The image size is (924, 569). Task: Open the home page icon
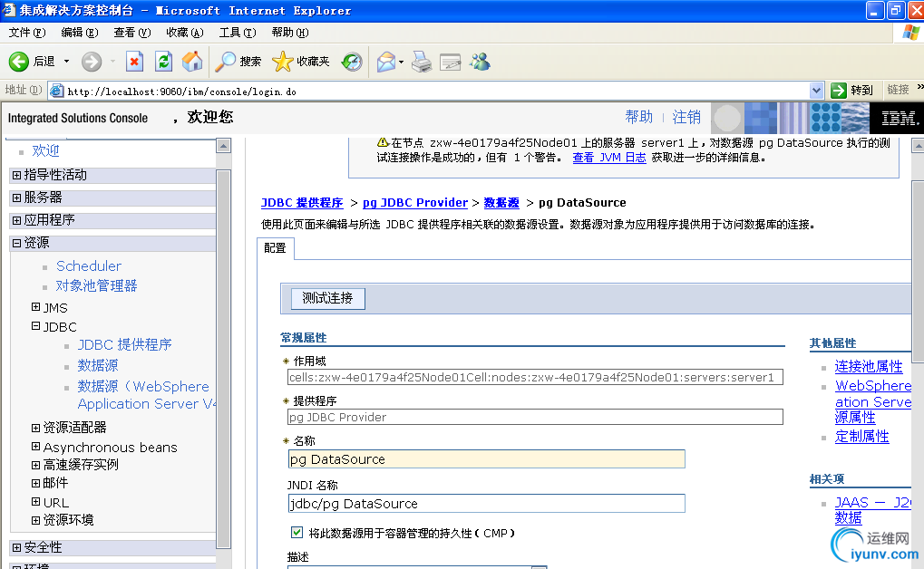coord(192,62)
